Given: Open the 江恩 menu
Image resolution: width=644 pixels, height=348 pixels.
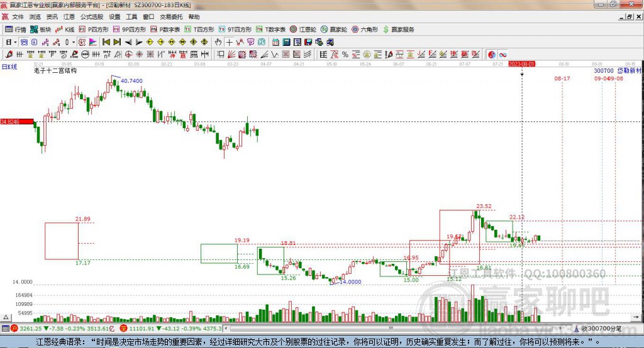Looking at the screenshot, I should click(69, 17).
